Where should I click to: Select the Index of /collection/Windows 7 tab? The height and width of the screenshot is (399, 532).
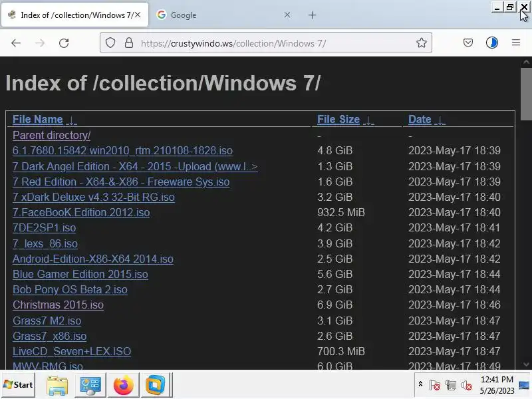(74, 15)
